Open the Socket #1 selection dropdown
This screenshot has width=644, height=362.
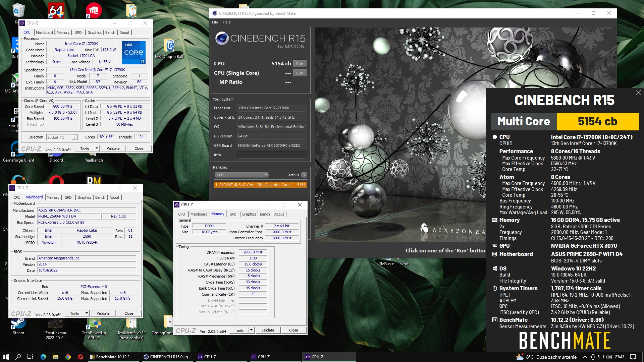tap(62, 137)
